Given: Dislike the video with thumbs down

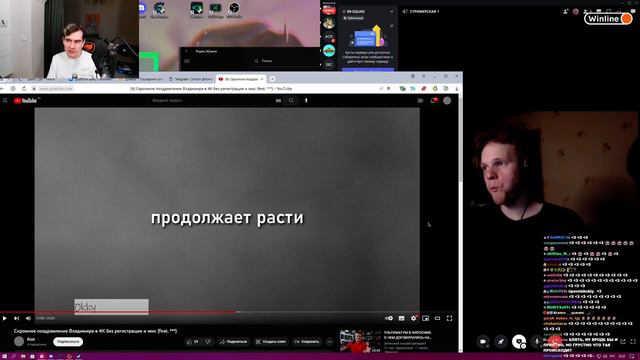Looking at the screenshot, I should coord(208,342).
